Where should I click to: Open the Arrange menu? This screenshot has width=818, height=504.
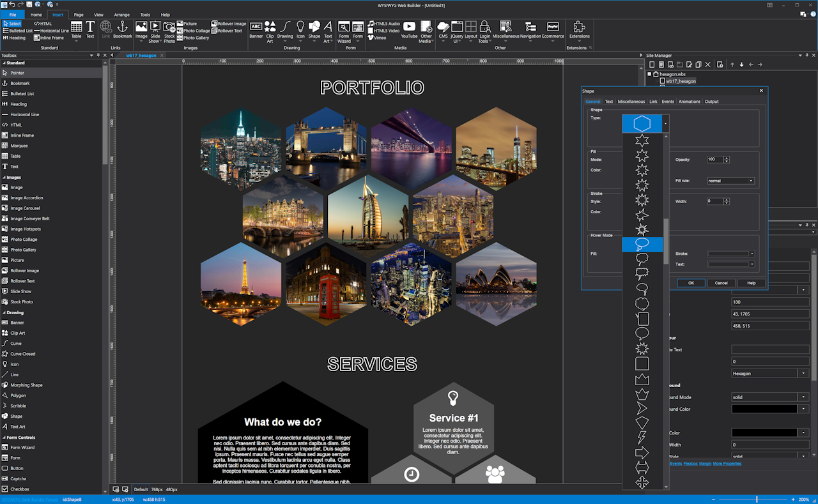click(121, 14)
